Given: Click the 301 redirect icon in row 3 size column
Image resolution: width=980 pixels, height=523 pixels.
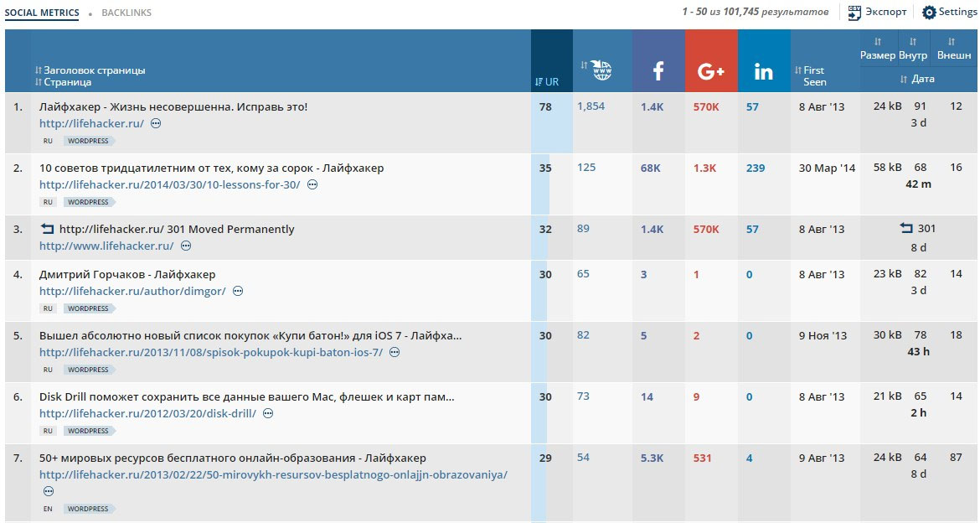Looking at the screenshot, I should pos(906,228).
